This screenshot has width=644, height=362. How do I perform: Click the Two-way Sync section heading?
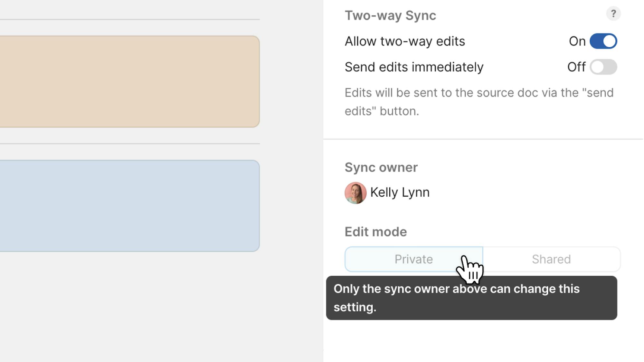(x=390, y=15)
